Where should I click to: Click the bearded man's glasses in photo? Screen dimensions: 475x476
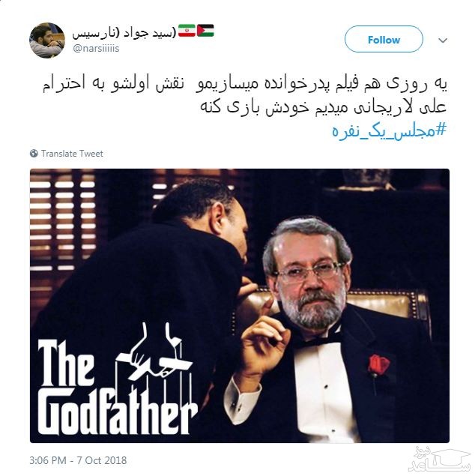pyautogui.click(x=309, y=271)
